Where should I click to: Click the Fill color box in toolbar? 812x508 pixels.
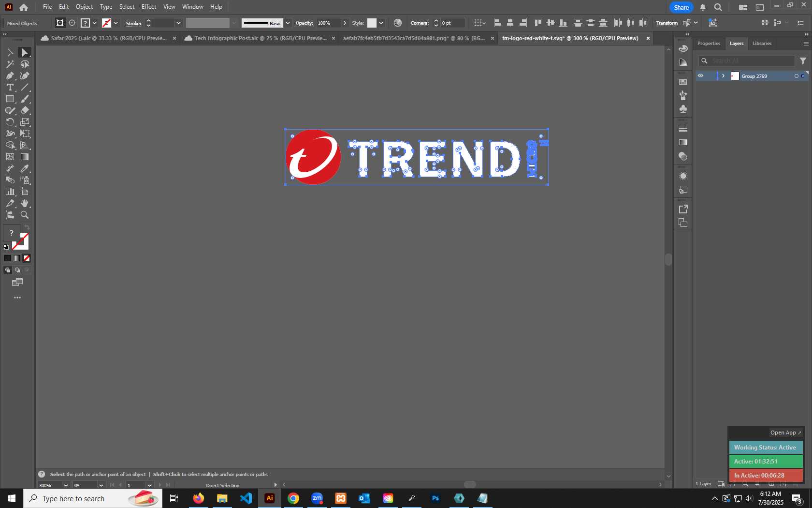pos(12,233)
